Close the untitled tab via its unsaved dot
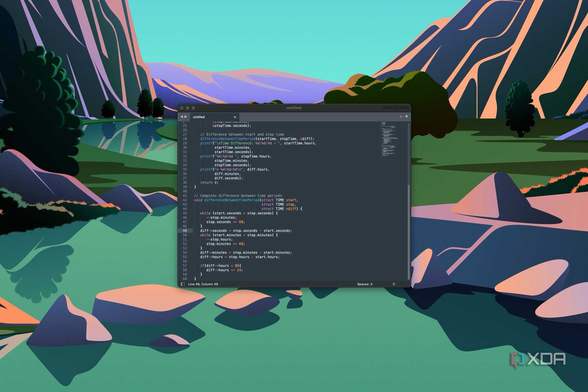 click(x=235, y=117)
